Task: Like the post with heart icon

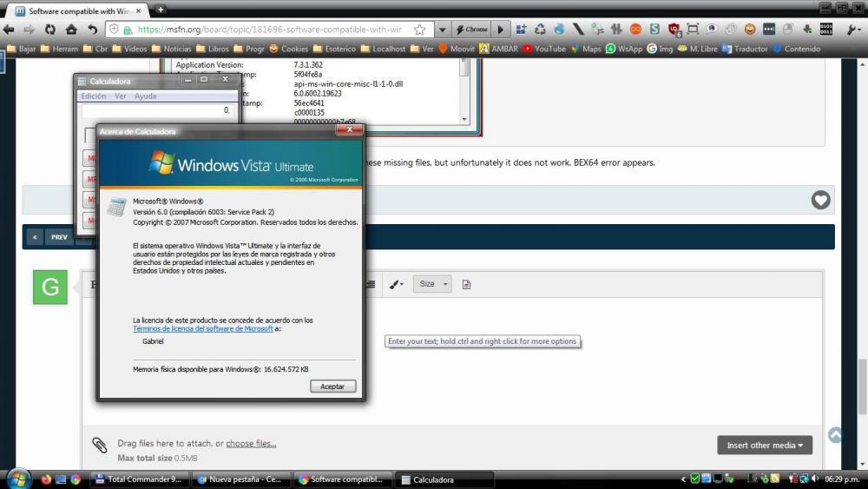Action: (820, 200)
